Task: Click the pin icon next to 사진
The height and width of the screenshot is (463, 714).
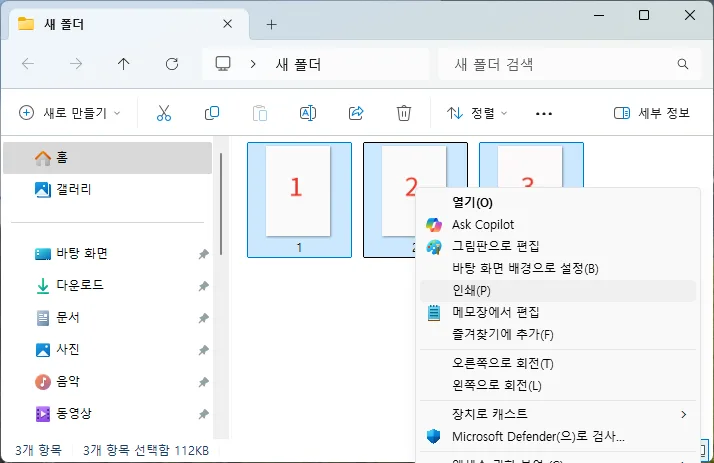Action: (204, 350)
